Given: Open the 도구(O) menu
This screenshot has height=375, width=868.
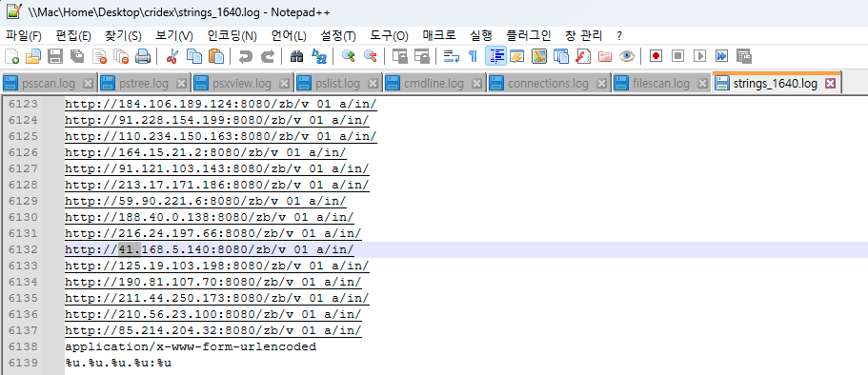Looking at the screenshot, I should coord(389,36).
